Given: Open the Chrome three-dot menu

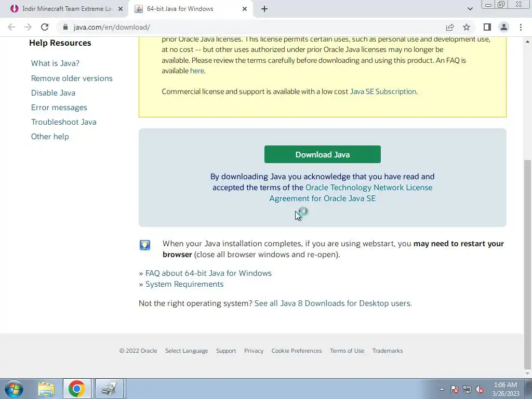Looking at the screenshot, I should 521,27.
